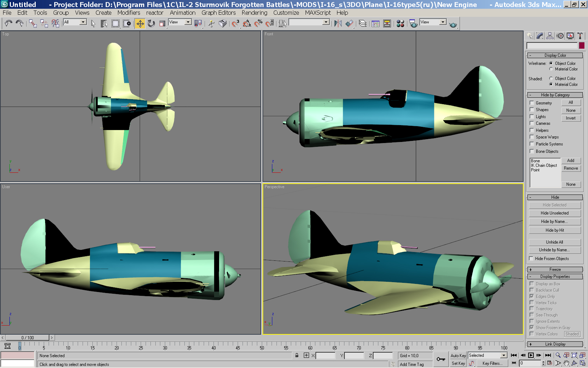Open the Material Editor spheres icon
The height and width of the screenshot is (368, 588).
tap(400, 23)
